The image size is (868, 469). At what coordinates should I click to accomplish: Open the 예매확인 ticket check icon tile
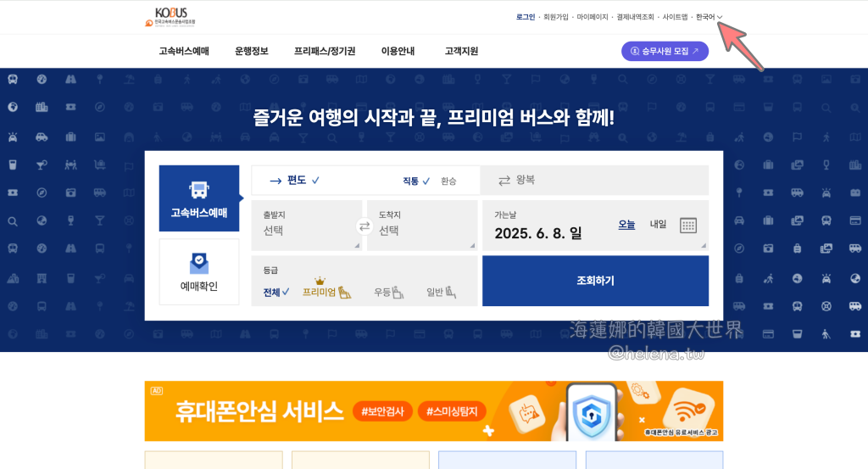tap(199, 272)
